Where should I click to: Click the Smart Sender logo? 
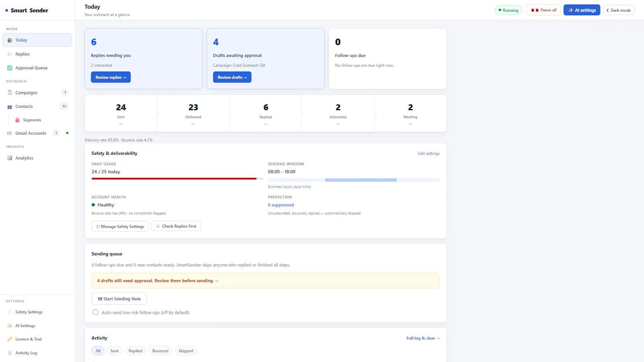(27, 10)
